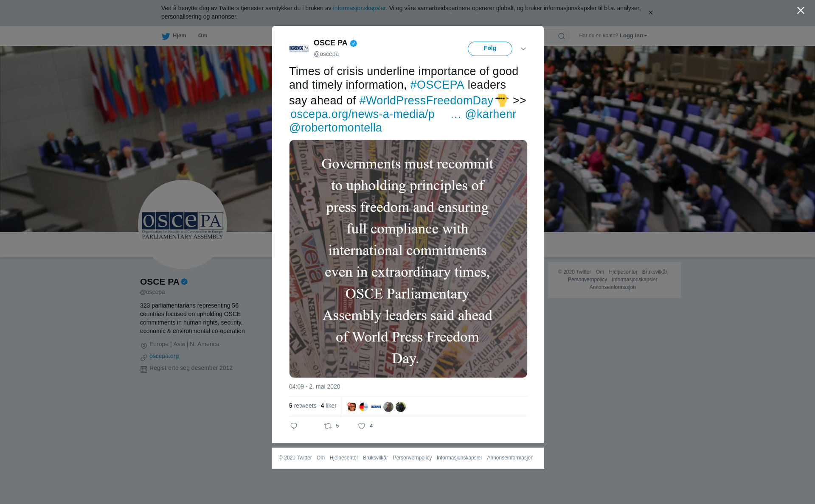The image size is (815, 504).
Task: Visit the @robertomontella mention
Action: tap(335, 128)
